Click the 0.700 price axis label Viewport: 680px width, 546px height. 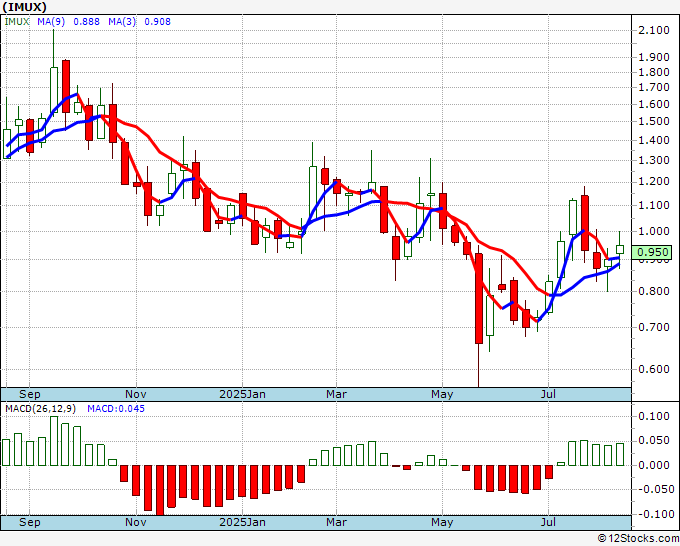pos(654,327)
